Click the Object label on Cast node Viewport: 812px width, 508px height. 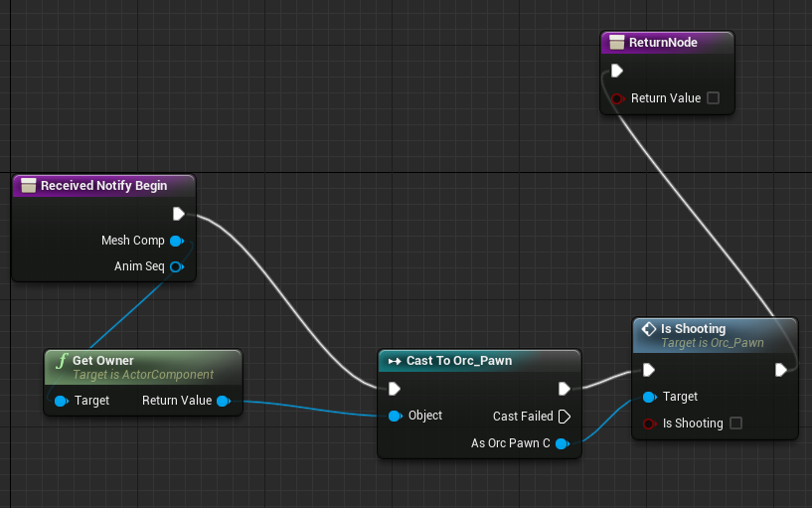(425, 416)
